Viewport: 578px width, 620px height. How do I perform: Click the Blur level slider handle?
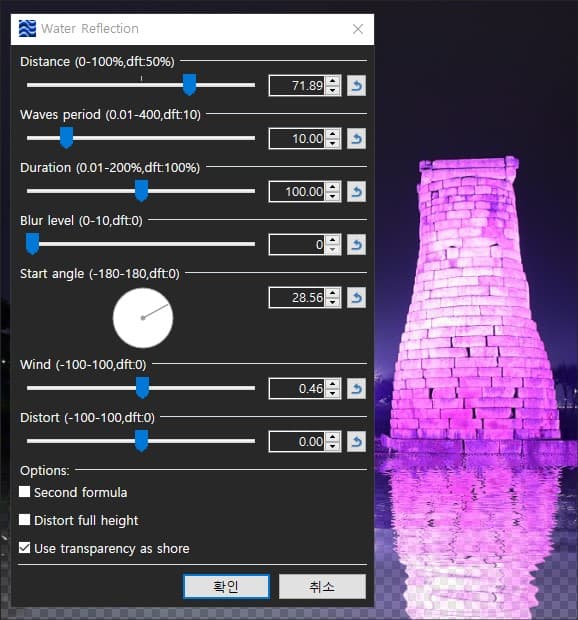(x=32, y=244)
